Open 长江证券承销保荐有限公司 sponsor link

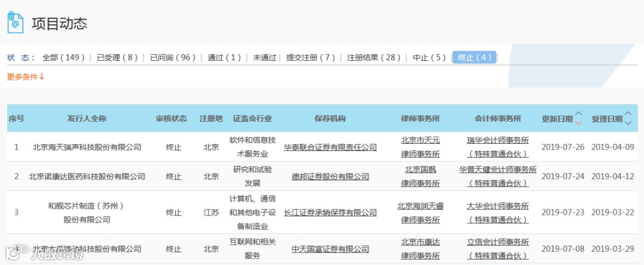click(330, 212)
